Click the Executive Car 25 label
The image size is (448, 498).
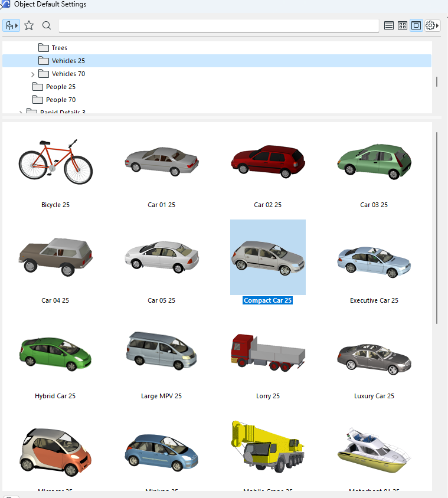pos(374,300)
